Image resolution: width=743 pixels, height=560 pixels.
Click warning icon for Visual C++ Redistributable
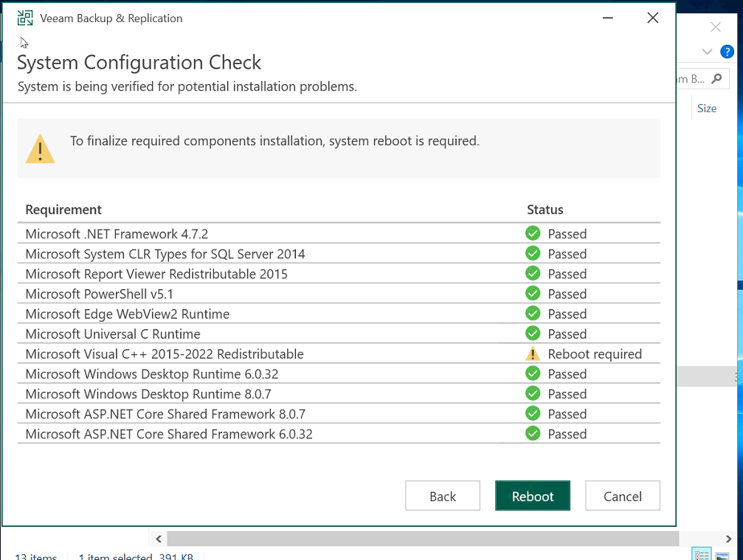(533, 353)
